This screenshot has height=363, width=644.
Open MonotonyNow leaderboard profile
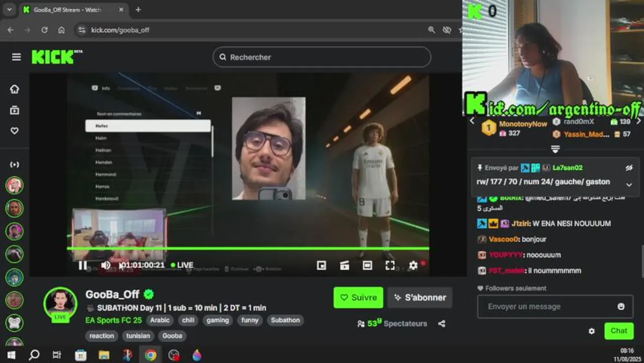(523, 124)
